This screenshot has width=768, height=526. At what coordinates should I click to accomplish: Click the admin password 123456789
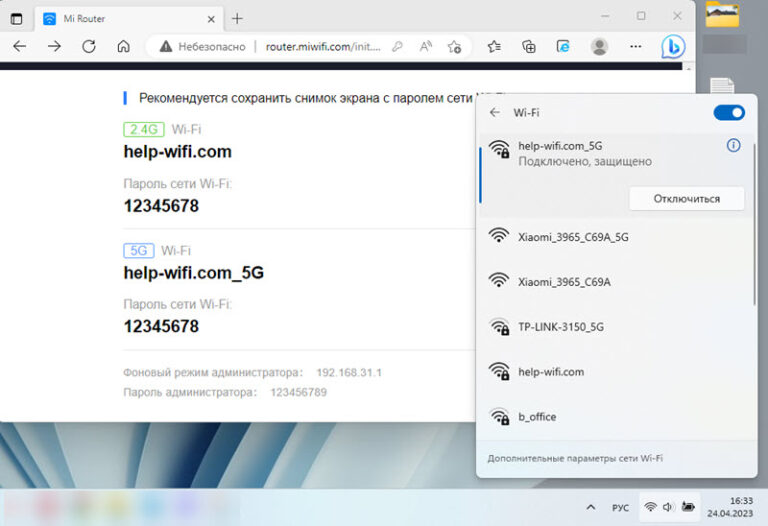click(x=298, y=392)
